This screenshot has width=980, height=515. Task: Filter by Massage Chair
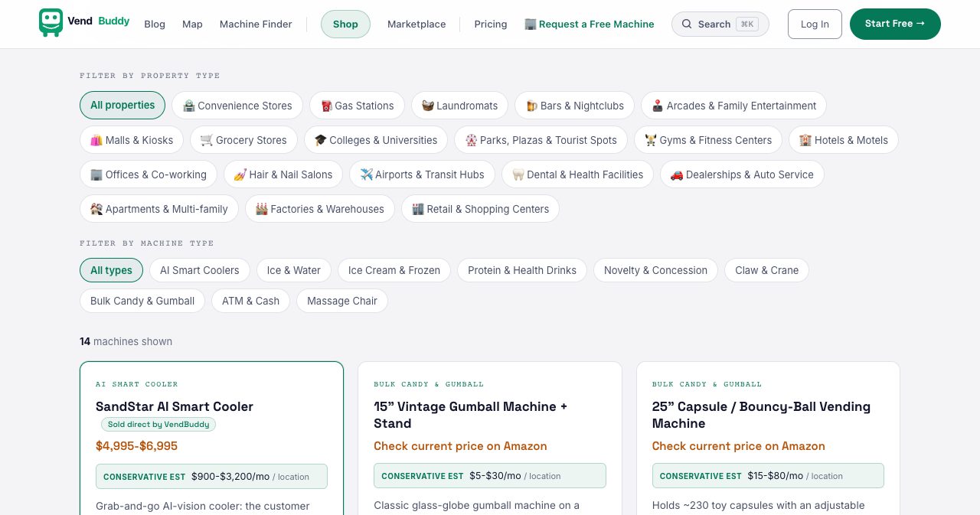342,301
